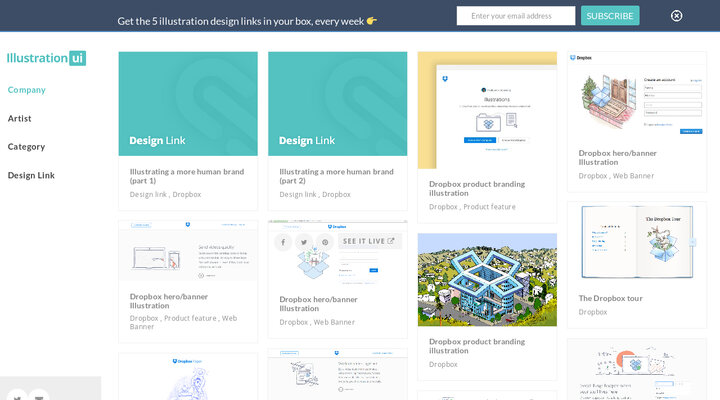
Task: Open Illustrating a more human brand (part 2)
Action: click(x=337, y=176)
